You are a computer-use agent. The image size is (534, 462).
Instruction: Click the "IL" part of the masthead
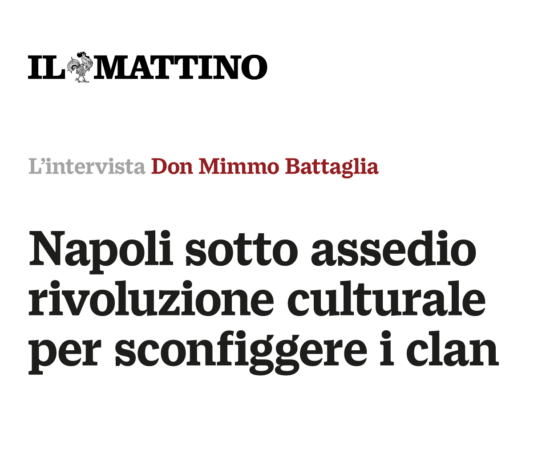46,68
